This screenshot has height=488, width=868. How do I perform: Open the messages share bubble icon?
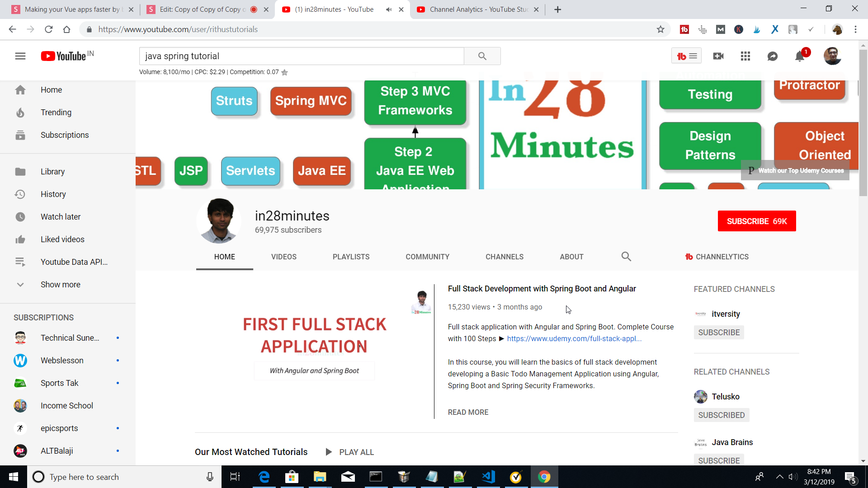pyautogui.click(x=772, y=56)
